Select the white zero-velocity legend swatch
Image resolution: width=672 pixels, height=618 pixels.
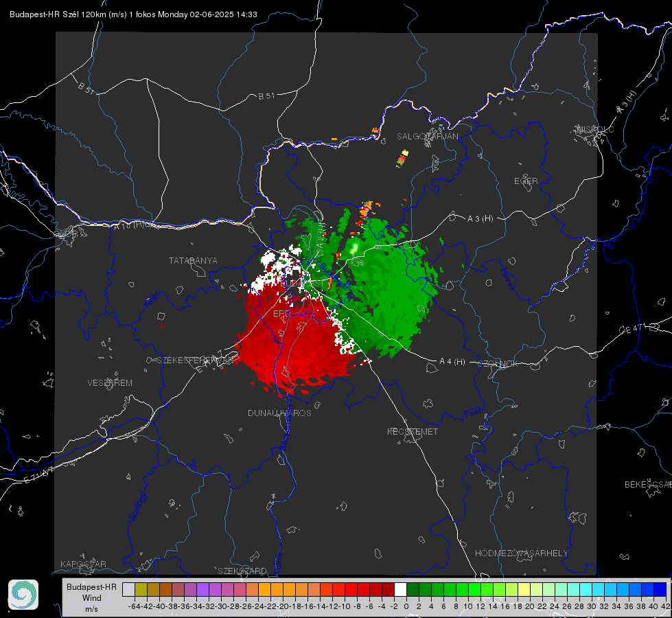[400, 589]
